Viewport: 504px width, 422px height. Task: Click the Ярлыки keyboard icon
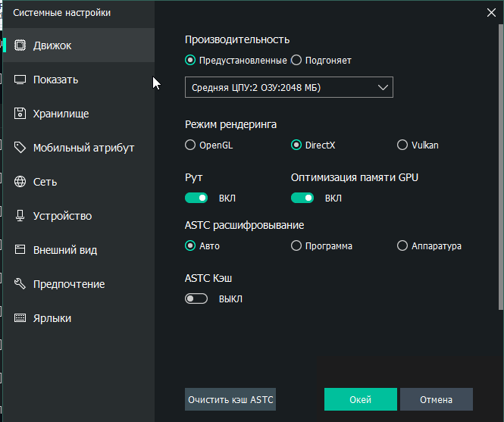(x=20, y=318)
